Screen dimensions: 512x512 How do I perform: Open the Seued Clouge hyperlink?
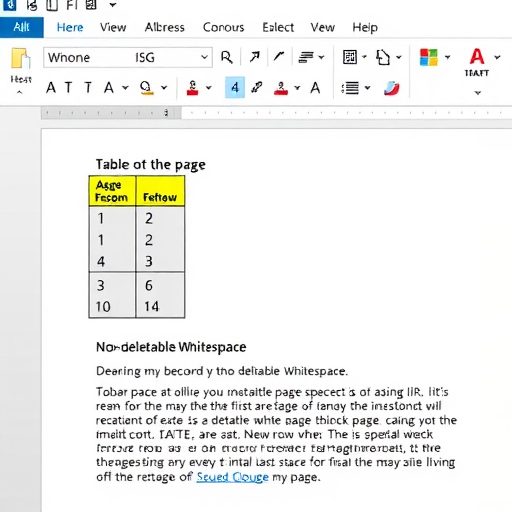pos(232,477)
